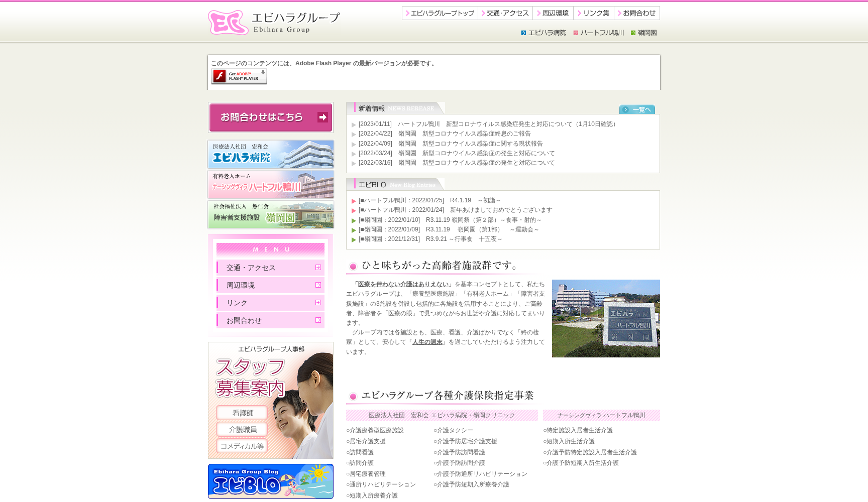Screen dimensions: 868x502
Task: Click the 看護師 recruitment button
Action: [242, 413]
